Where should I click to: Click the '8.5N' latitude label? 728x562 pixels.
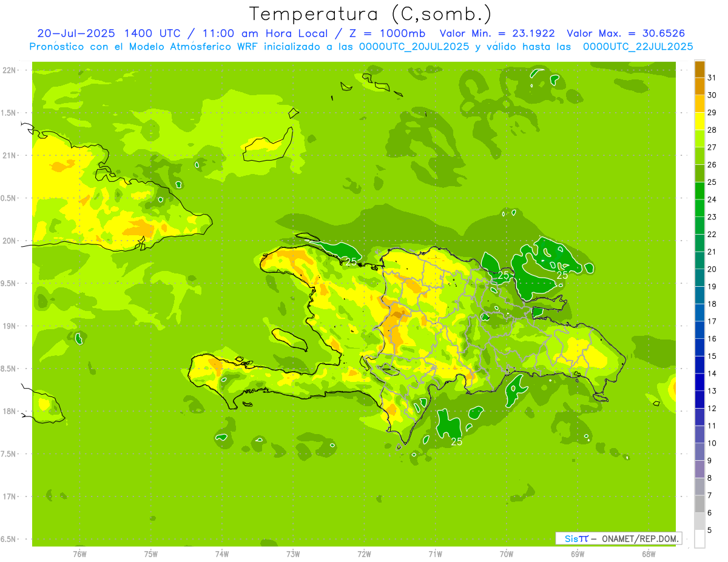point(8,369)
